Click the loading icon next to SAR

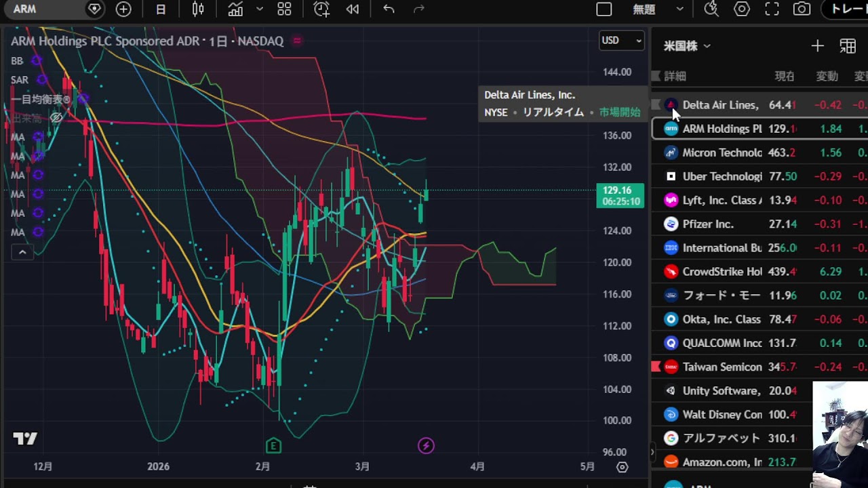[x=42, y=80]
